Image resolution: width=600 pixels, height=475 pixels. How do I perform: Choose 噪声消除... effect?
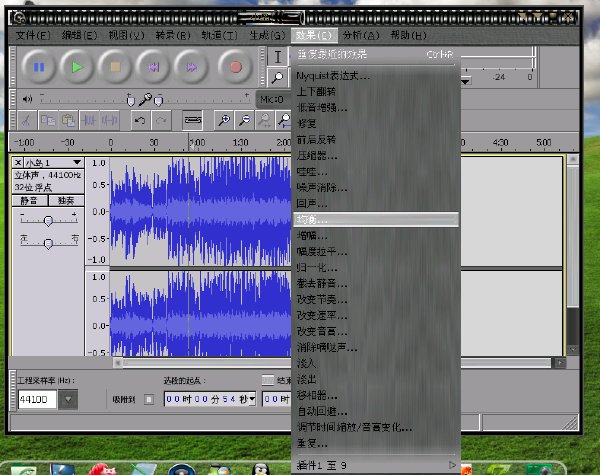point(376,188)
